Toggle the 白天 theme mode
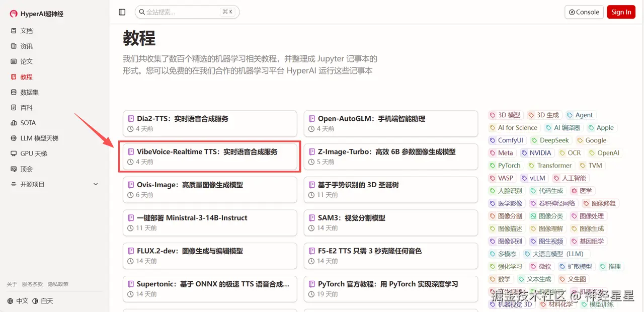 point(43,301)
